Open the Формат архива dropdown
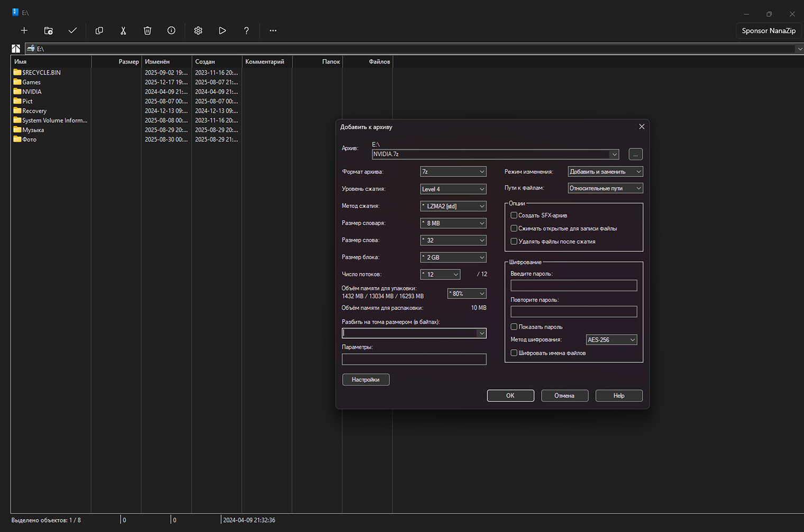Image resolution: width=804 pixels, height=532 pixels. (x=453, y=172)
